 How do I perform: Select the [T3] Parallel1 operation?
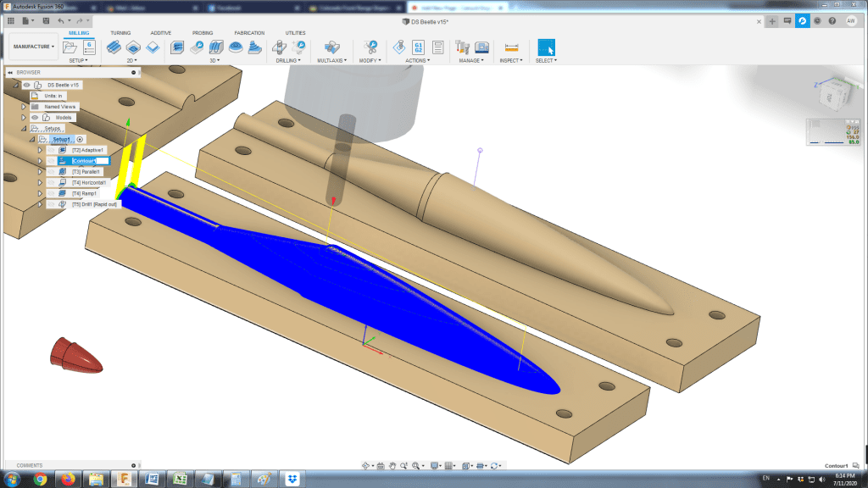tap(86, 172)
